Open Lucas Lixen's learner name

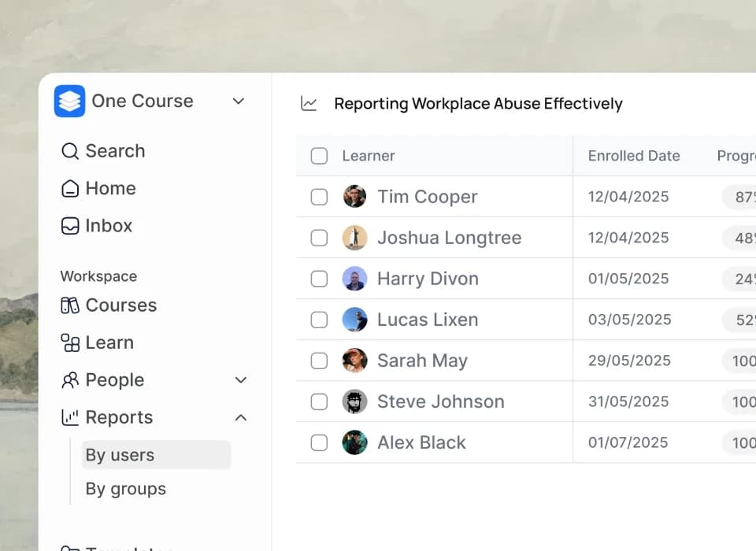[x=428, y=320]
